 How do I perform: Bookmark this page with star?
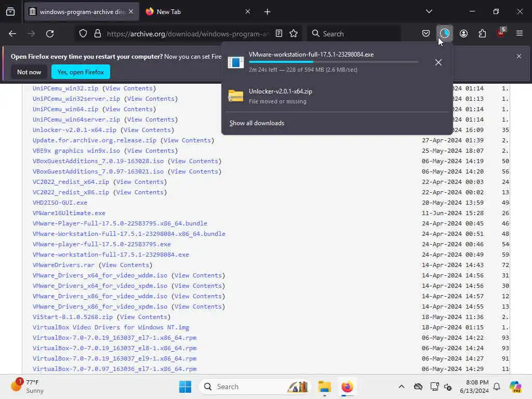tap(294, 34)
